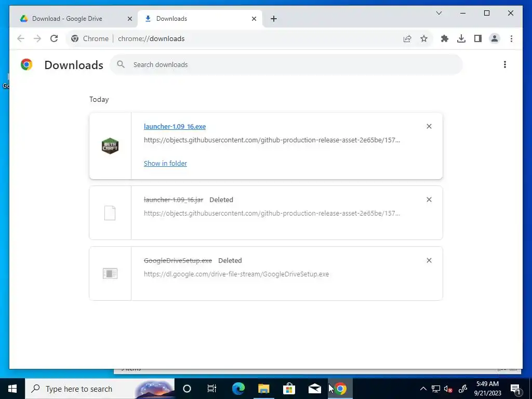This screenshot has height=399, width=532.
Task: Click the browser forward arrow
Action: point(37,38)
